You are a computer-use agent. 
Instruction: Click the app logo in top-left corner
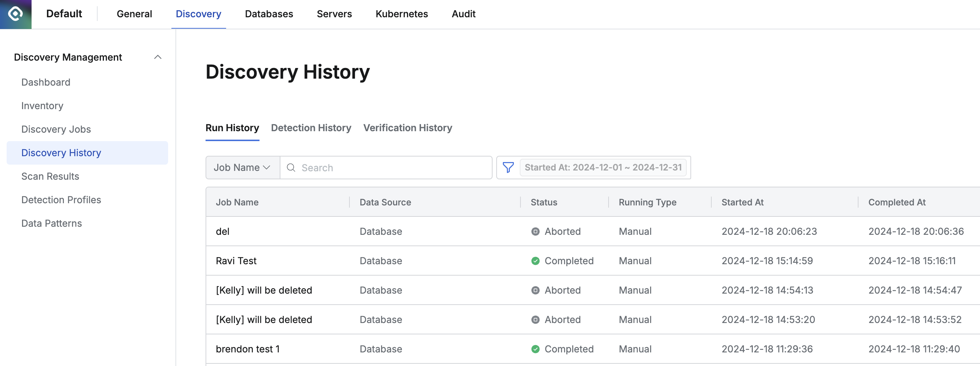click(x=15, y=14)
